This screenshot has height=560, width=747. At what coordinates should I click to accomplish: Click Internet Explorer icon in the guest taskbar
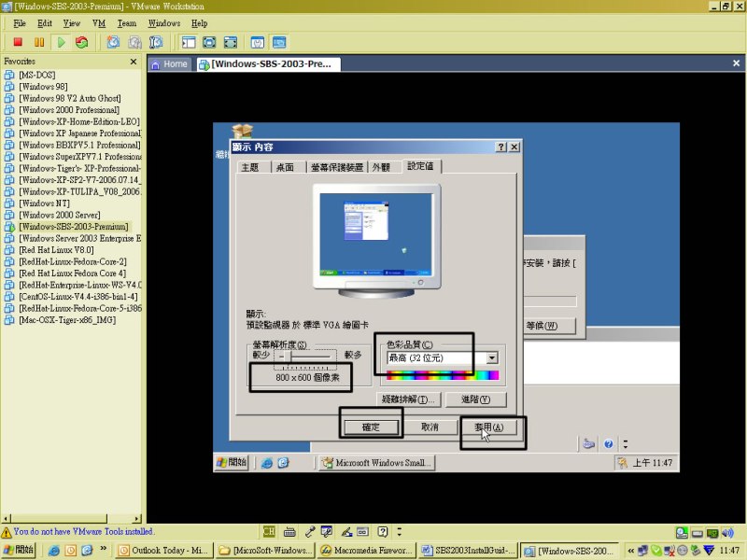pos(267,463)
